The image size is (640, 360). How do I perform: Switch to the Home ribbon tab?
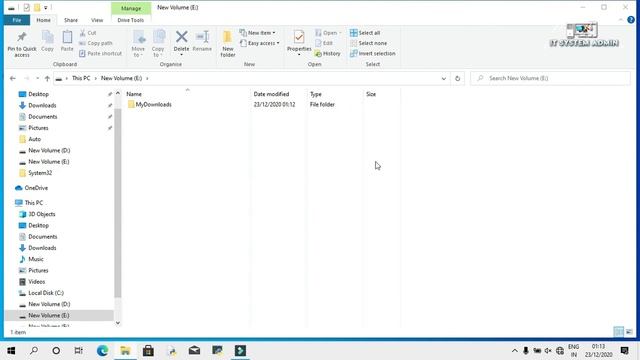point(44,20)
